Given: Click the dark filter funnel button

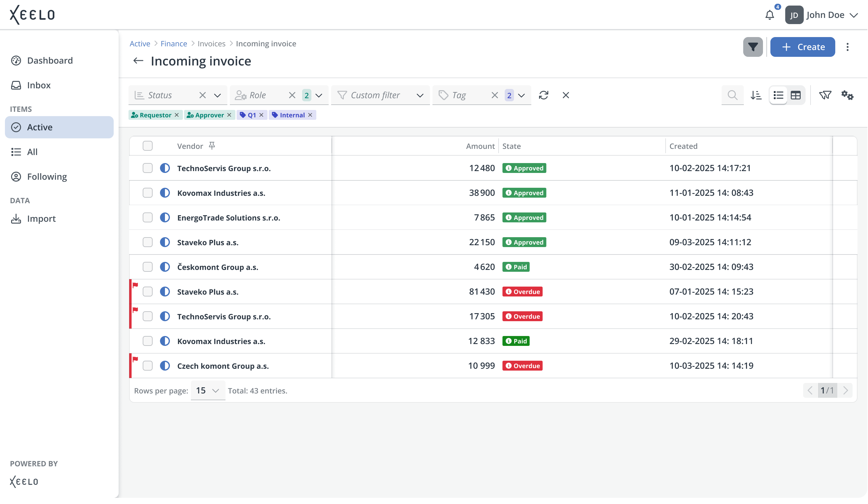Looking at the screenshot, I should (753, 47).
